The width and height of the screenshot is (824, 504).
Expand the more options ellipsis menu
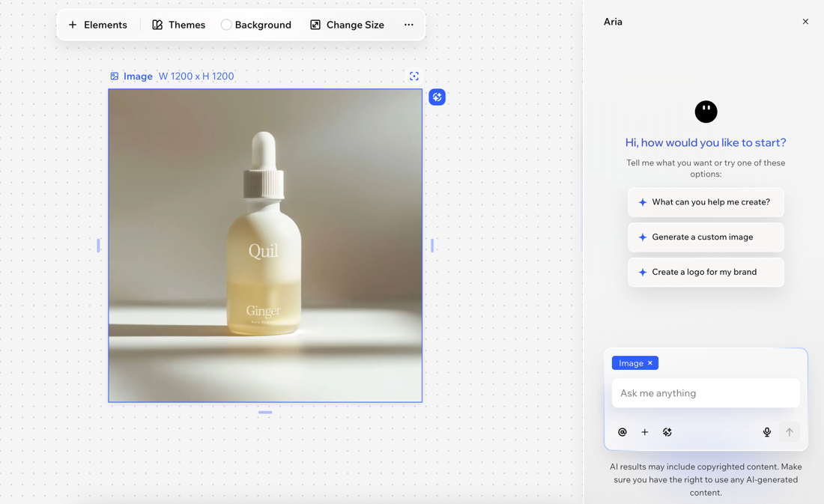coord(409,25)
